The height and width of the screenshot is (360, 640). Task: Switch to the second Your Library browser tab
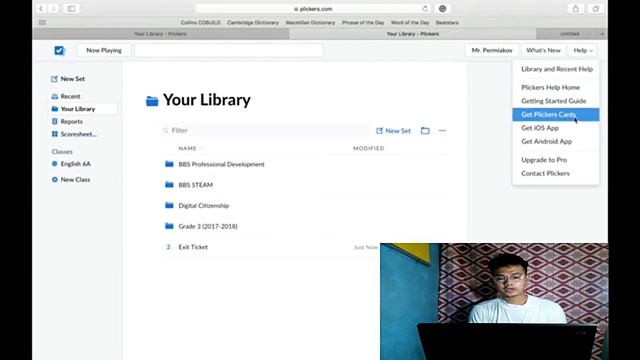pyautogui.click(x=413, y=34)
